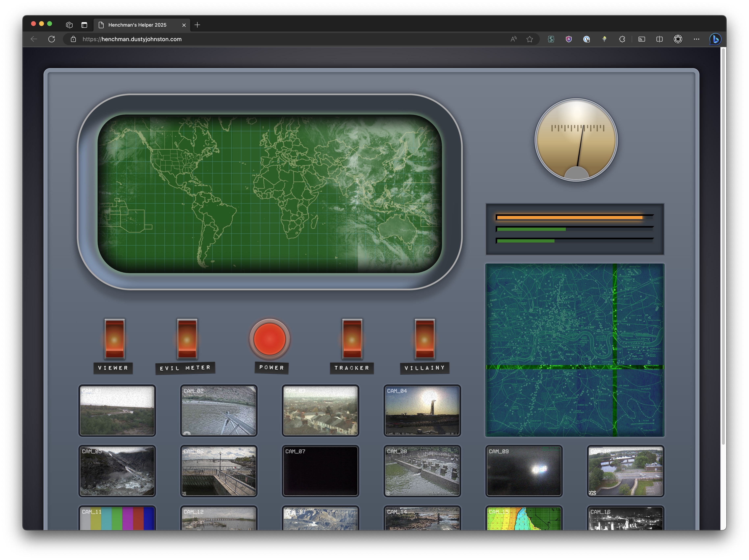Open the workspaces icon in tab bar
Viewport: 749px width, 560px height.
pos(69,25)
